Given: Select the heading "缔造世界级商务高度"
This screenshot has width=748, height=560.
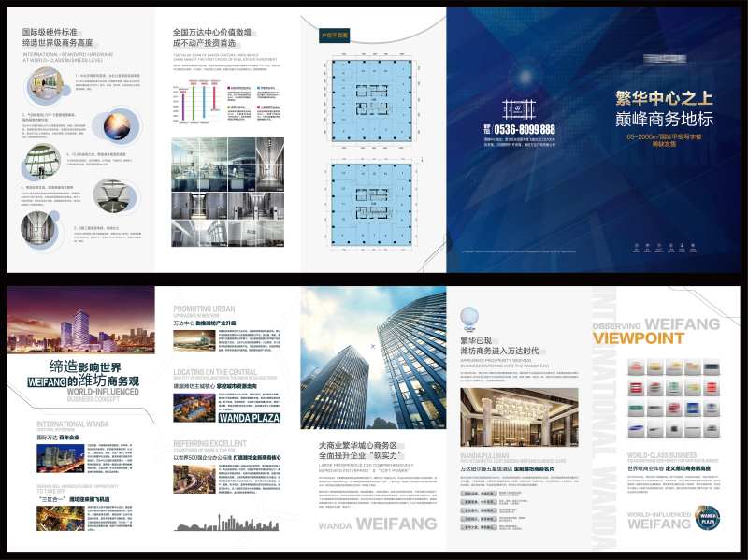Looking at the screenshot, I should [57, 43].
